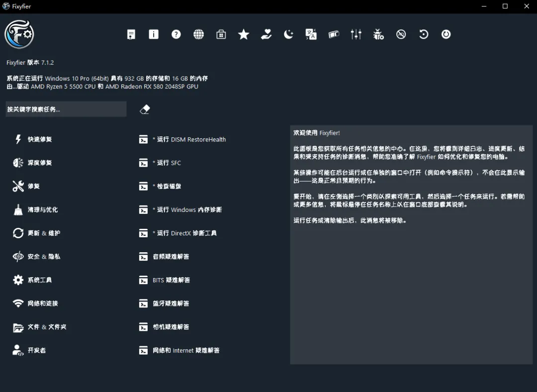Open settings sliders icon in toolbar
537x392 pixels.
point(356,34)
